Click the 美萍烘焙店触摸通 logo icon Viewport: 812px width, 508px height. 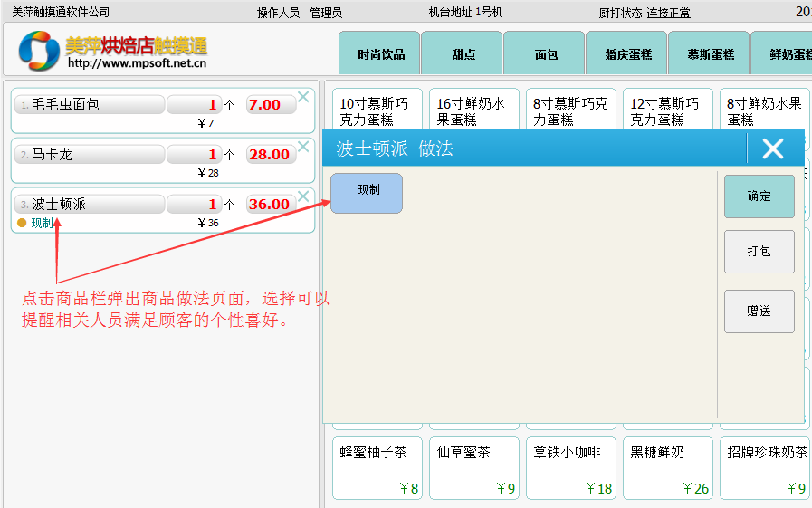[39, 51]
